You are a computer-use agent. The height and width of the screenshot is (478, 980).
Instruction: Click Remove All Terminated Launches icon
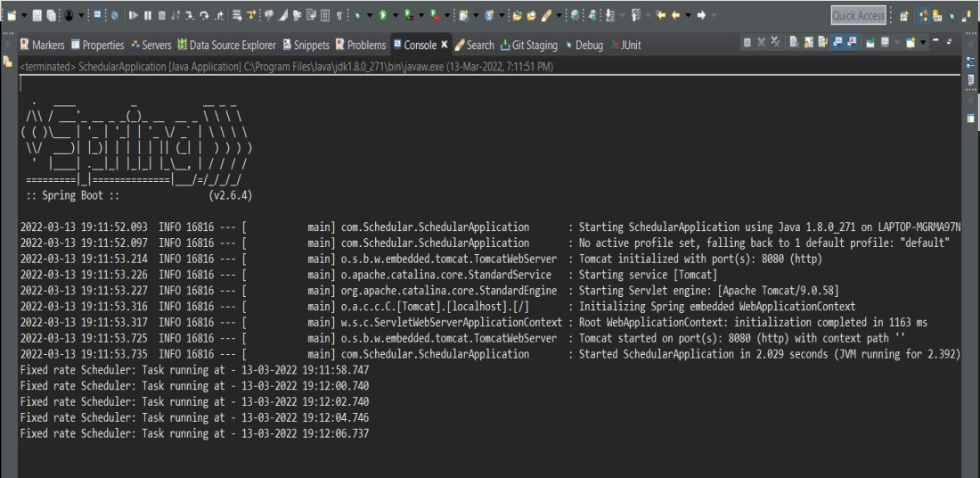776,42
